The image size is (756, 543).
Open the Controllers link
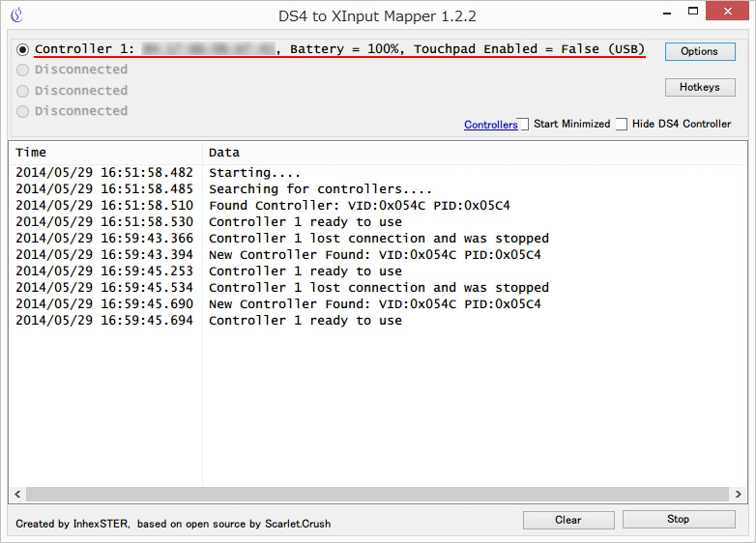click(490, 125)
